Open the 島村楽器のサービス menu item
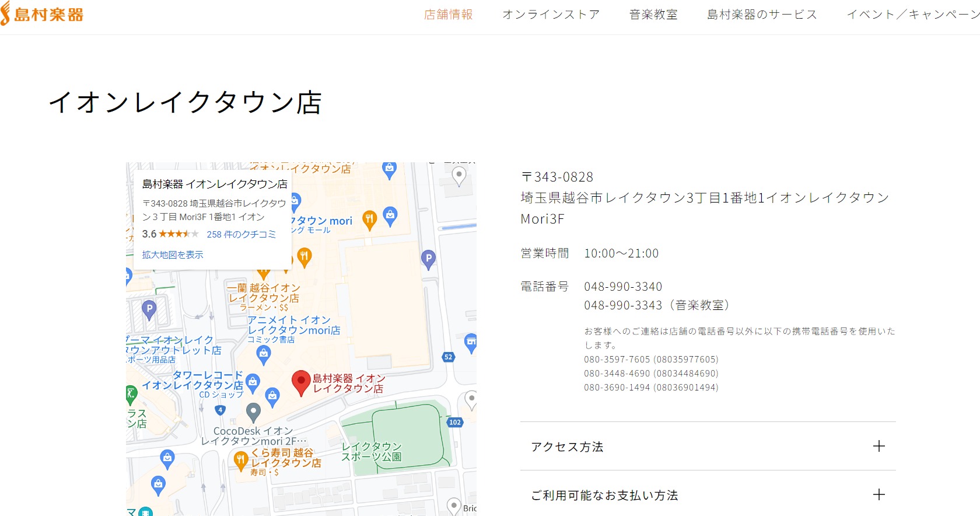 (x=762, y=15)
